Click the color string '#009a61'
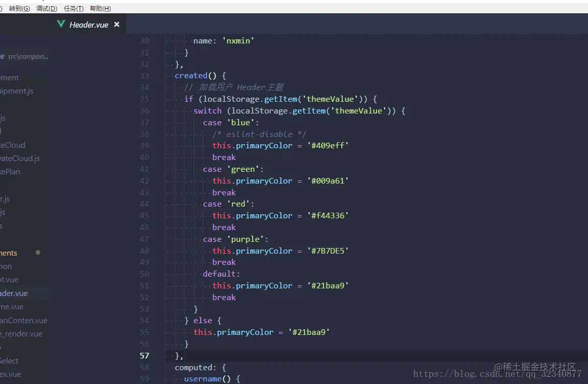 (x=328, y=181)
